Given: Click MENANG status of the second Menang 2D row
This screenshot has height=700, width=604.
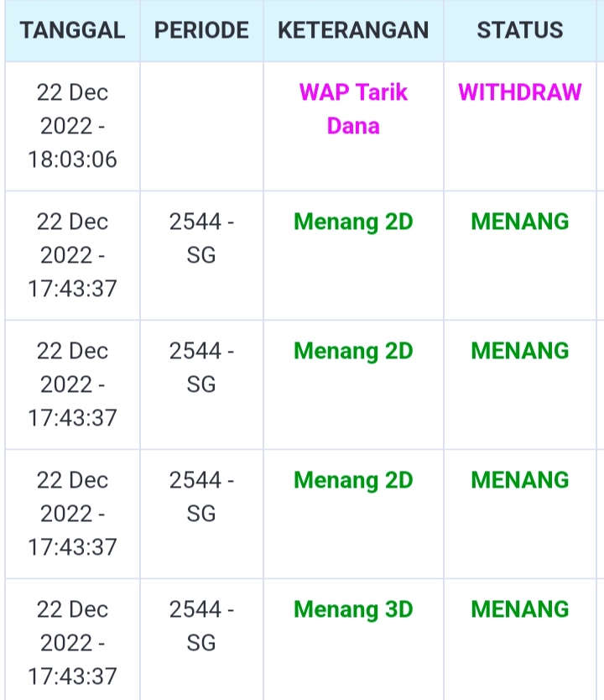Looking at the screenshot, I should pos(519,351).
